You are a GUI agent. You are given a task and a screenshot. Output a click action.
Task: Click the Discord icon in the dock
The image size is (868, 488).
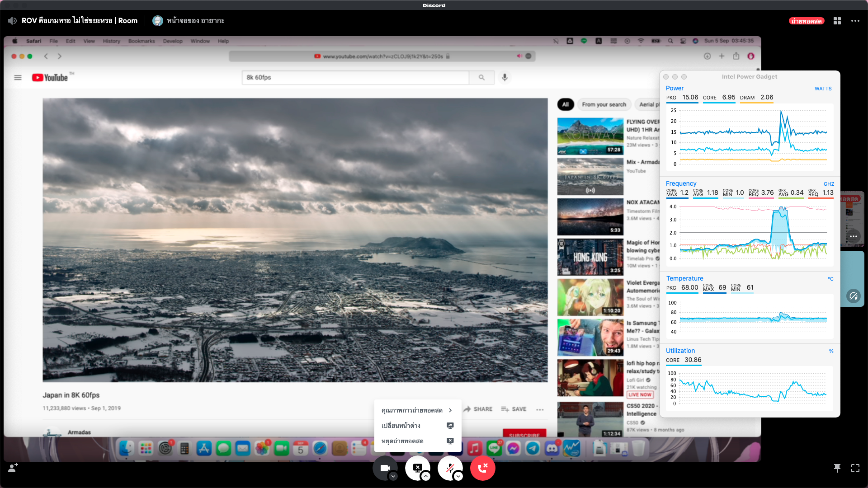[552, 449]
